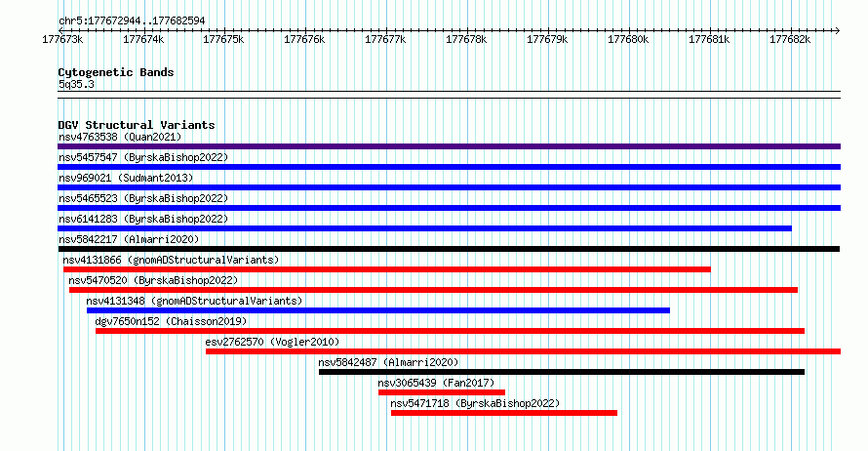The image size is (868, 451).
Task: Click the nsv5471718 (ByrskaBishop2022) label
Action: coord(475,403)
